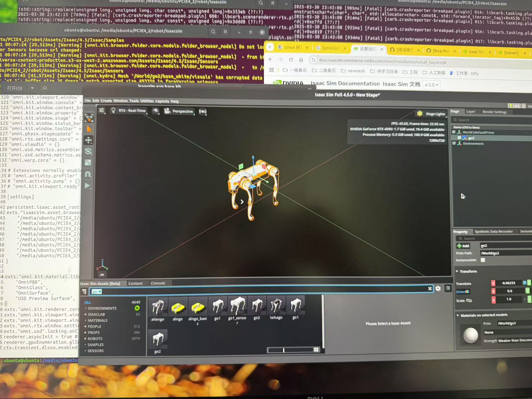Image resolution: width=532 pixels, height=399 pixels.
Task: Click the Orient X value field
Action: [510, 291]
